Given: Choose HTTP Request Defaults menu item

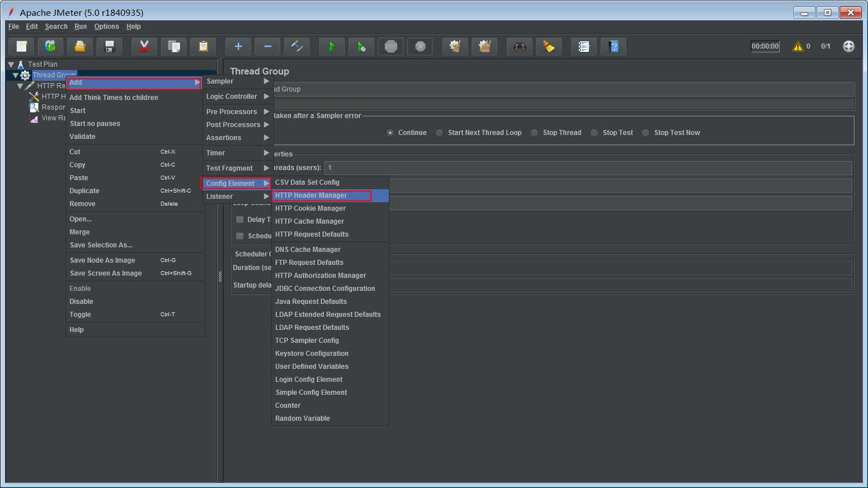Looking at the screenshot, I should tap(330, 234).
